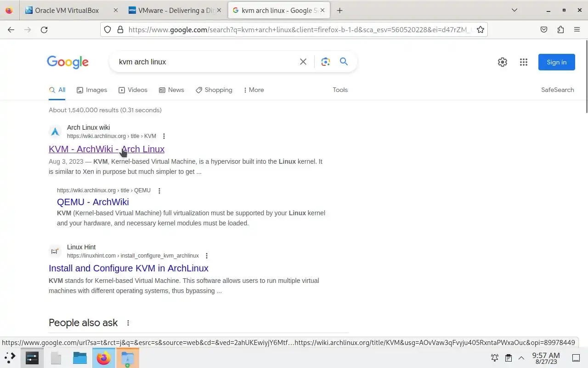Image resolution: width=588 pixels, height=368 pixels.
Task: Switch to Images results
Action: 92,90
